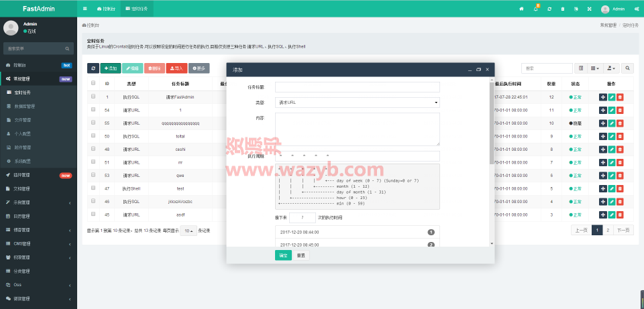Viewport: 644px width, 309px height.
Task: Click the green edit pencil in row ID 51
Action: click(x=612, y=162)
